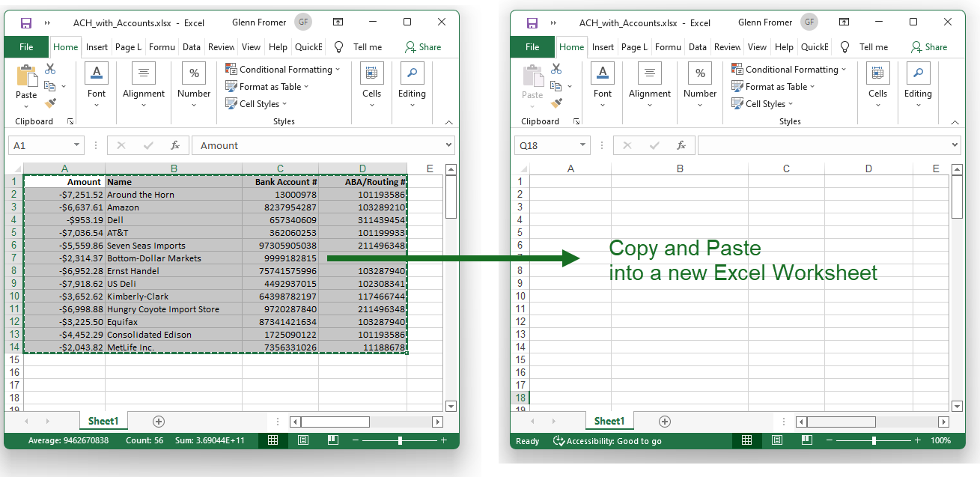Open Number group in right window

coord(700,85)
